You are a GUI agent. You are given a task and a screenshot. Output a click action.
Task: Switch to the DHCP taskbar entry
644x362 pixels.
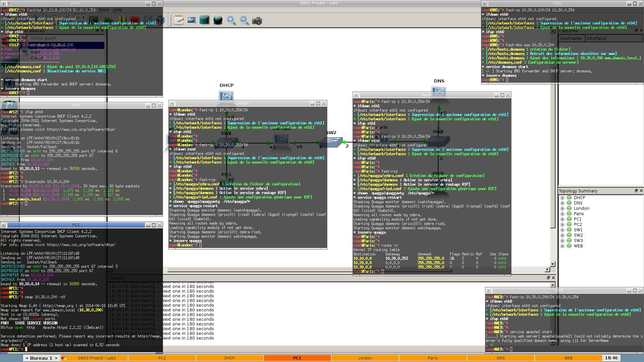point(230,358)
